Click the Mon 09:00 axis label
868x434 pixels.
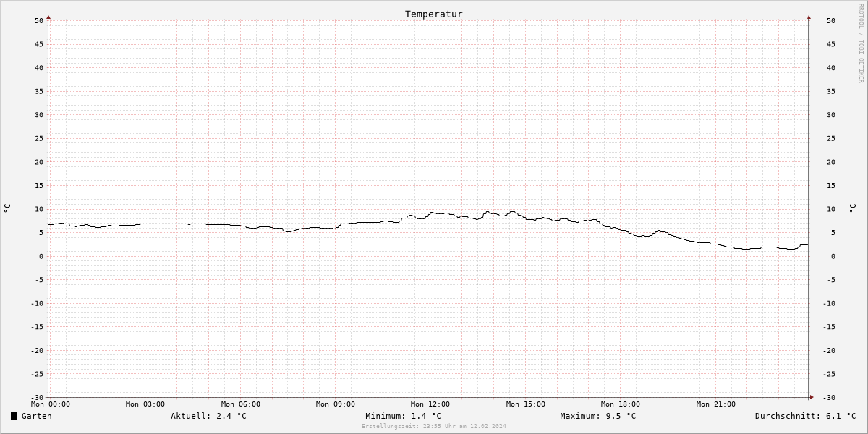click(336, 404)
